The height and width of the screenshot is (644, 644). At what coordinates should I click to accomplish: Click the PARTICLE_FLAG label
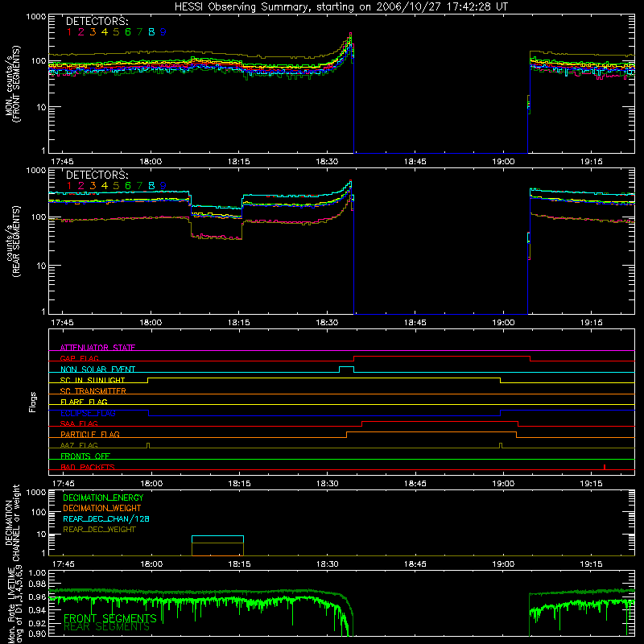(x=90, y=434)
